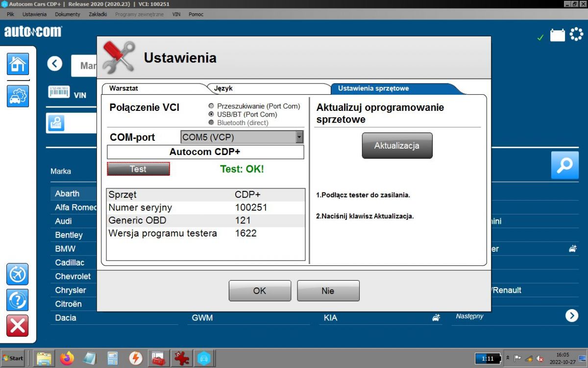Click the dotted spinner icon top right

coord(576,35)
